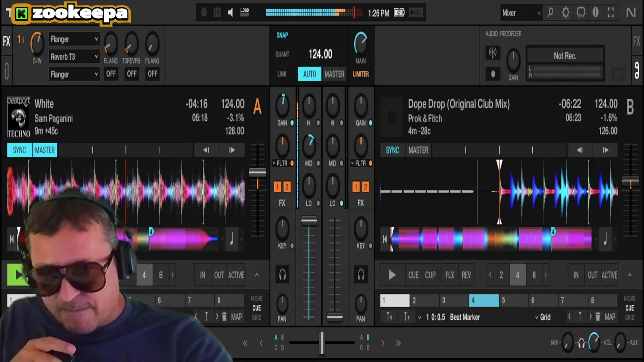The image size is (644, 362).
Task: Toggle cruise mode headphones icon in header
Action: coord(581,13)
